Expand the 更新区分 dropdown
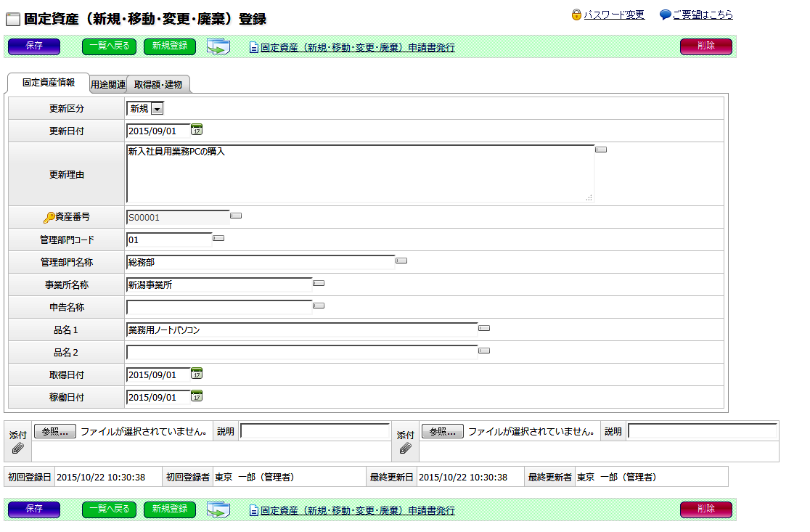 tap(157, 109)
